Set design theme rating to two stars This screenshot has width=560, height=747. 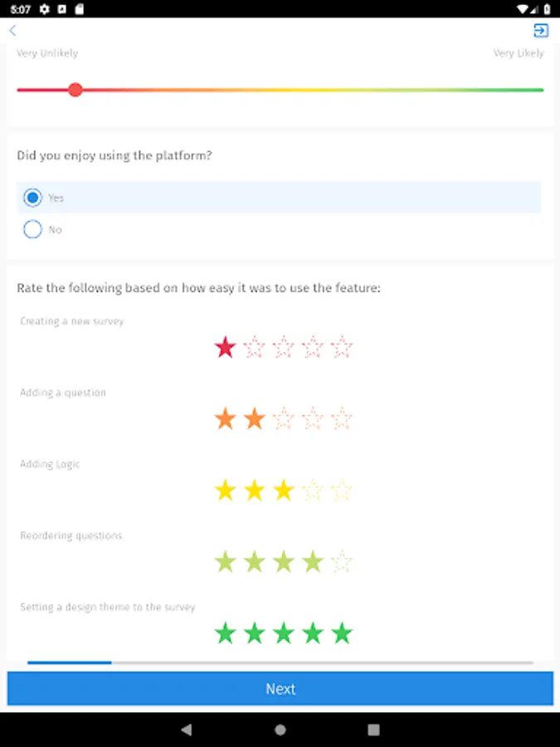255,634
